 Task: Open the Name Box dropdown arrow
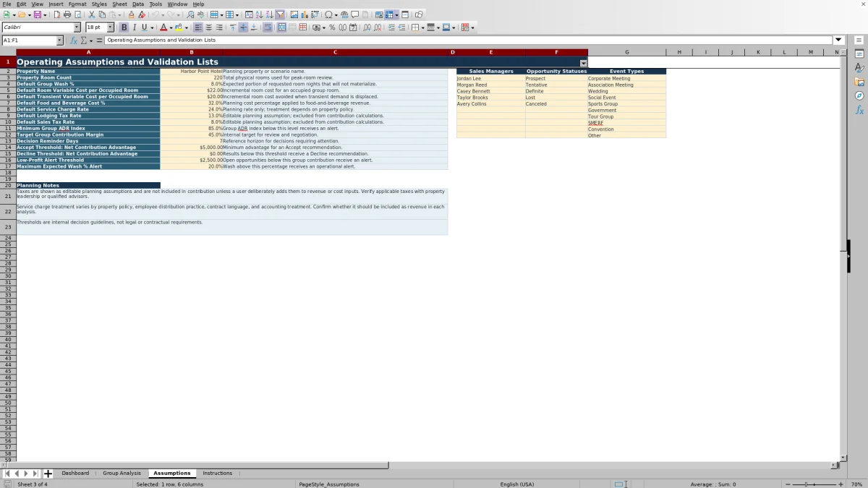tap(59, 40)
